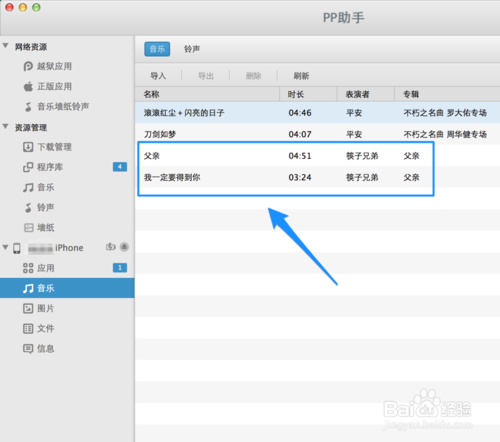The image size is (500, 442).
Task: Open 音乐墙纸铃声 resources item
Action: click(56, 106)
